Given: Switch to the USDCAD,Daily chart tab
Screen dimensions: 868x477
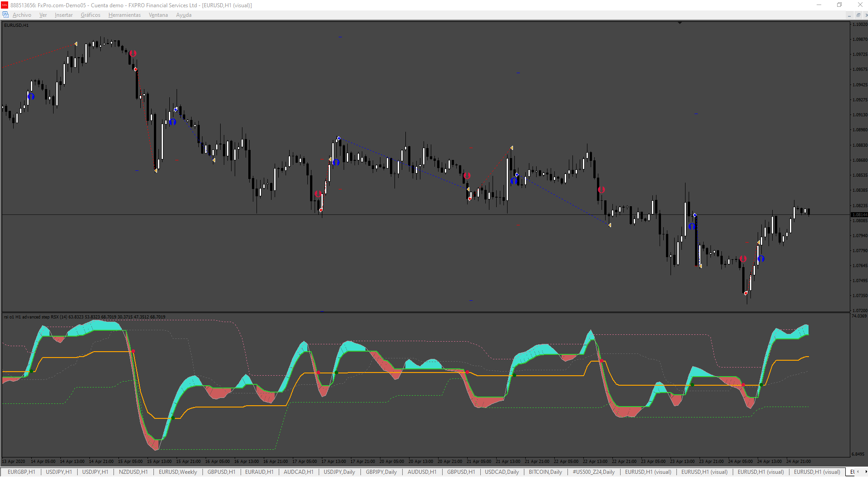Looking at the screenshot, I should (502, 472).
